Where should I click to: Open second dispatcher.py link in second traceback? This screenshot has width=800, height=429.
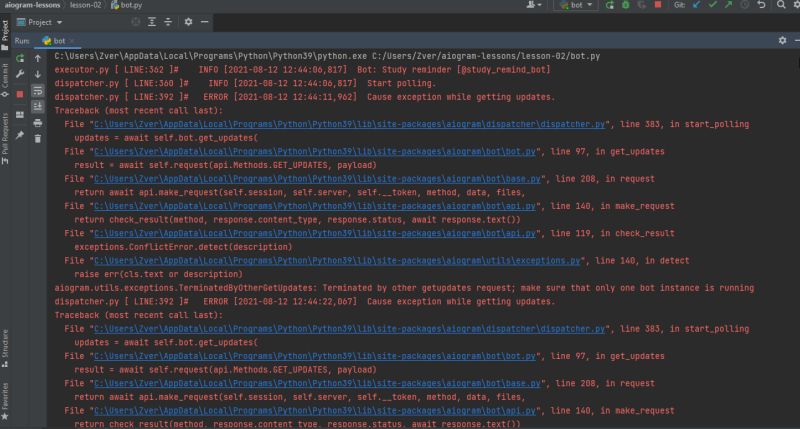tap(349, 329)
